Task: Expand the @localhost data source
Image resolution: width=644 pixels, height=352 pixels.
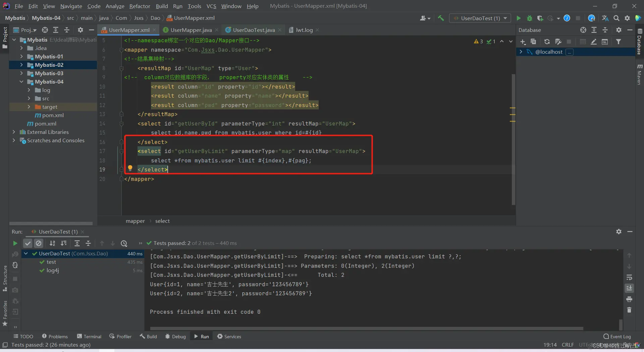Action: pyautogui.click(x=521, y=52)
